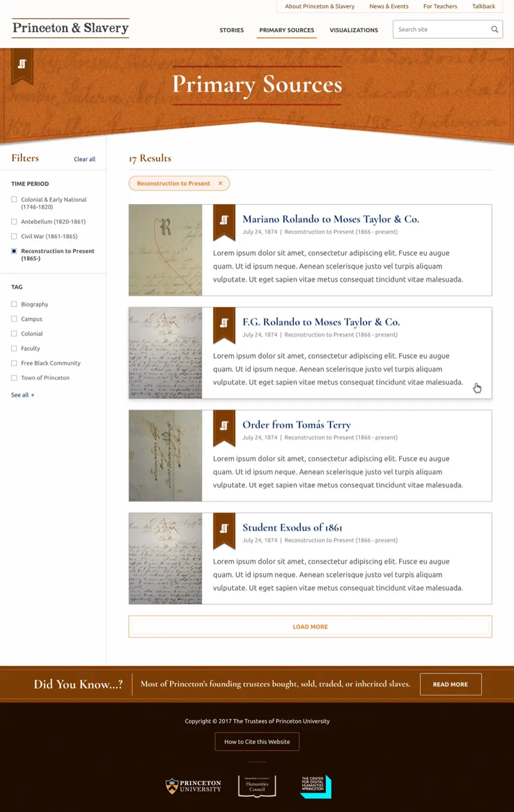Open News & Events top link

click(389, 6)
